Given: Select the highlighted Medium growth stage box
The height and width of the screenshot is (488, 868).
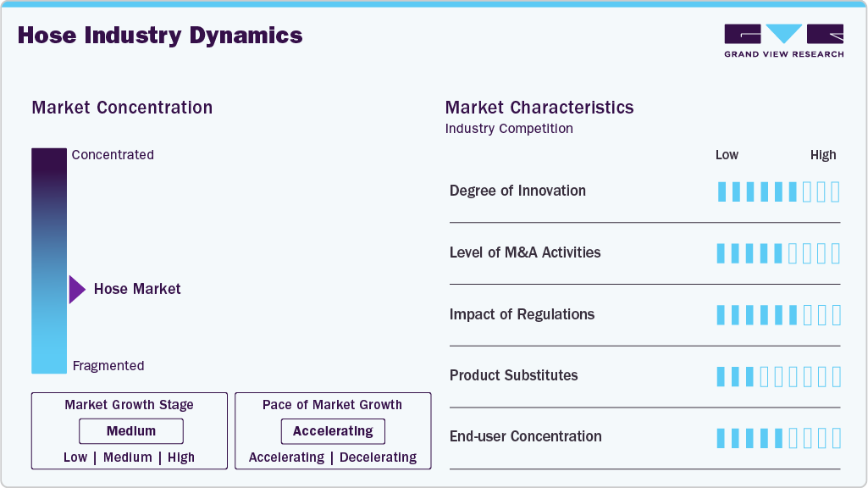Looking at the screenshot, I should click(131, 431).
